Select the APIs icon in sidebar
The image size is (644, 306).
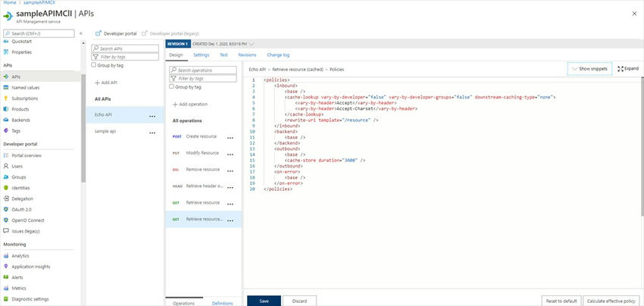coord(6,76)
